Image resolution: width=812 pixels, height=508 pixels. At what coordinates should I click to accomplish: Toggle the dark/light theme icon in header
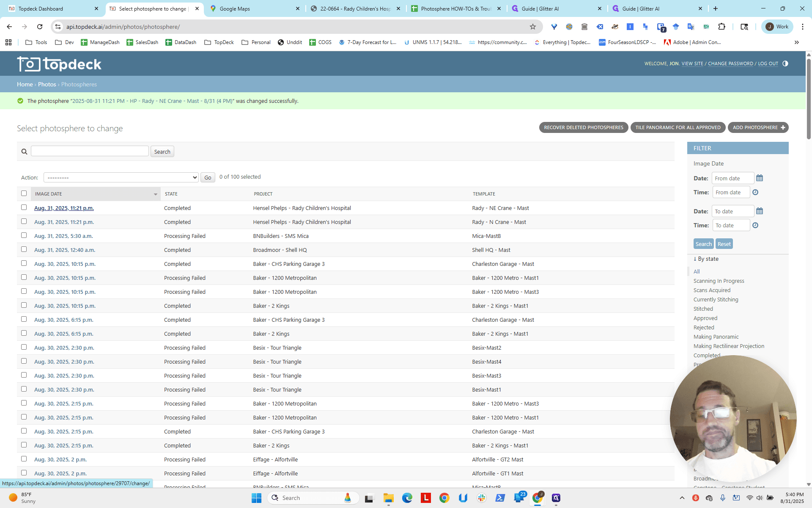pyautogui.click(x=785, y=63)
